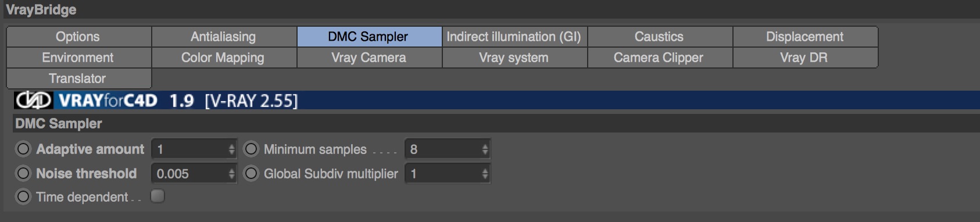Go to the Translator tab

[78, 78]
